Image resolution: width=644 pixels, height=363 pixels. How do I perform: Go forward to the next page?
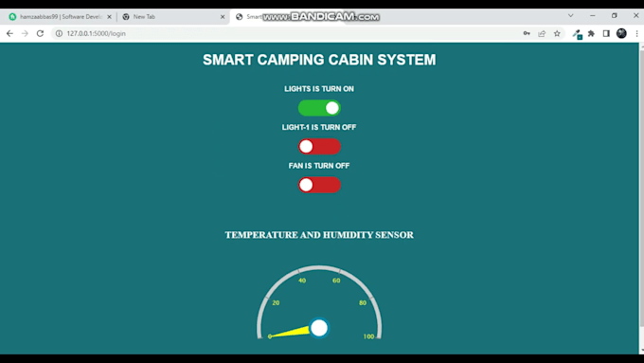pos(25,34)
